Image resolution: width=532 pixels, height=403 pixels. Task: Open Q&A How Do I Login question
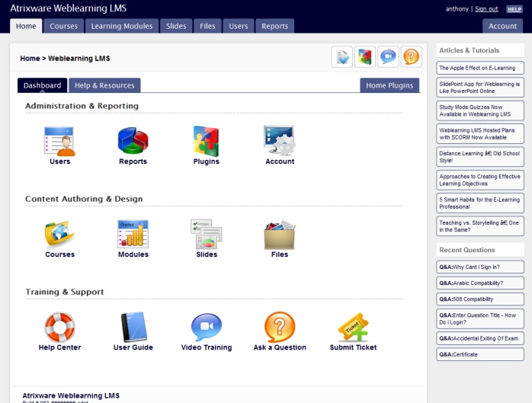(x=480, y=318)
